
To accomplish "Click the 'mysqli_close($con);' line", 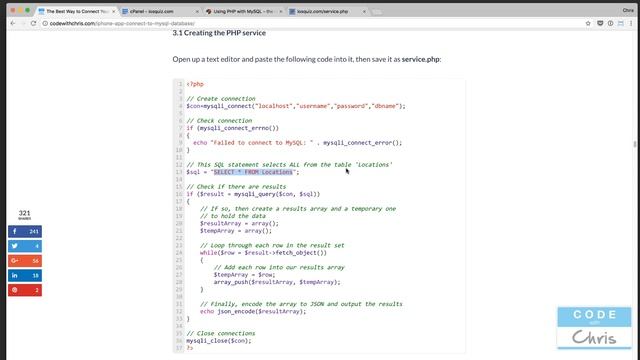I will [x=219, y=341].
